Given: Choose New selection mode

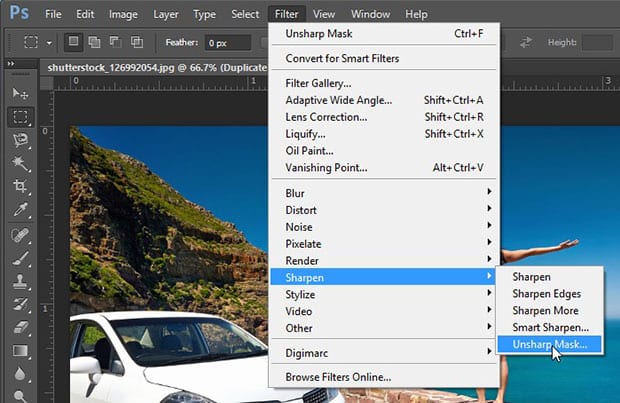Looking at the screenshot, I should [74, 42].
